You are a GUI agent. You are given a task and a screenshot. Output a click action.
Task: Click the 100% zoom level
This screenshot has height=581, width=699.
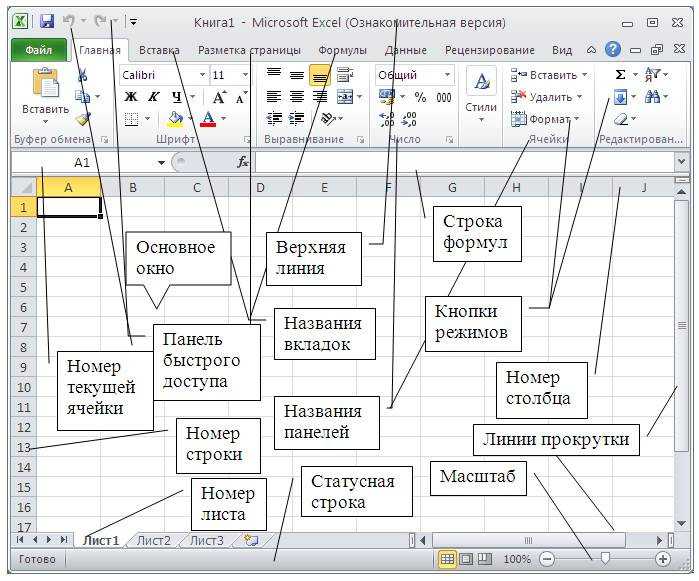(x=517, y=559)
